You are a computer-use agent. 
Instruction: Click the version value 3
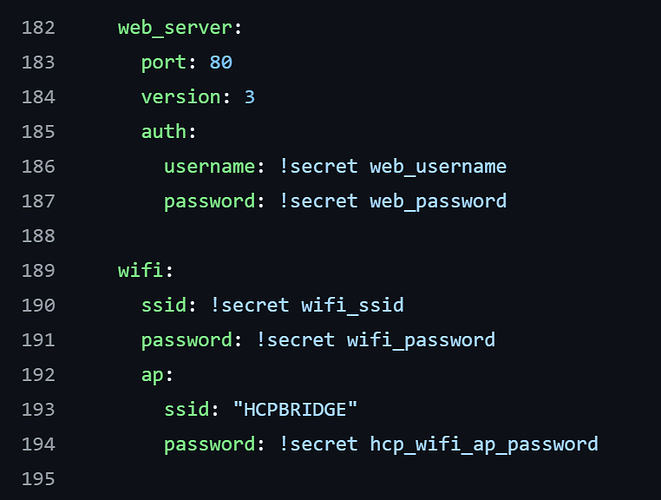coord(250,97)
